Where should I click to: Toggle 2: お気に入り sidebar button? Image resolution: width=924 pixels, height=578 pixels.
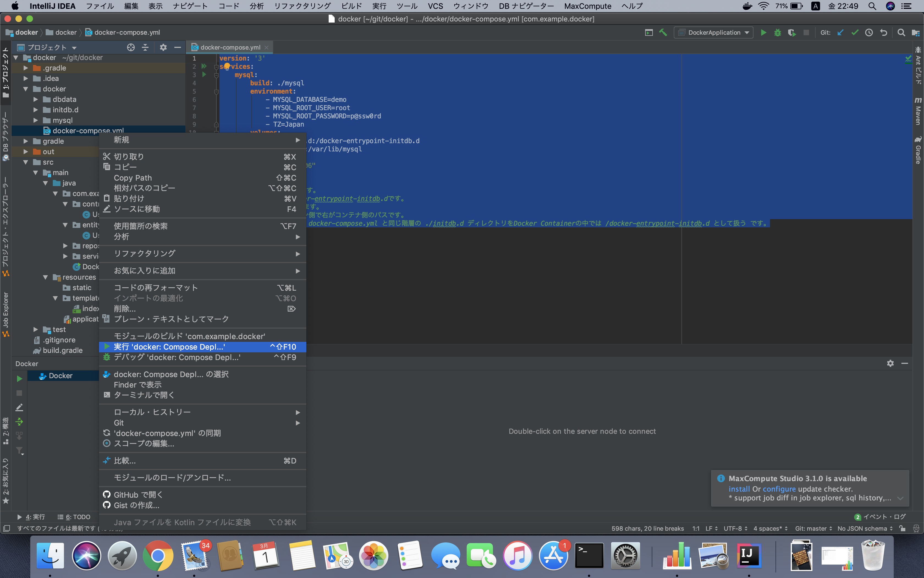click(6, 481)
